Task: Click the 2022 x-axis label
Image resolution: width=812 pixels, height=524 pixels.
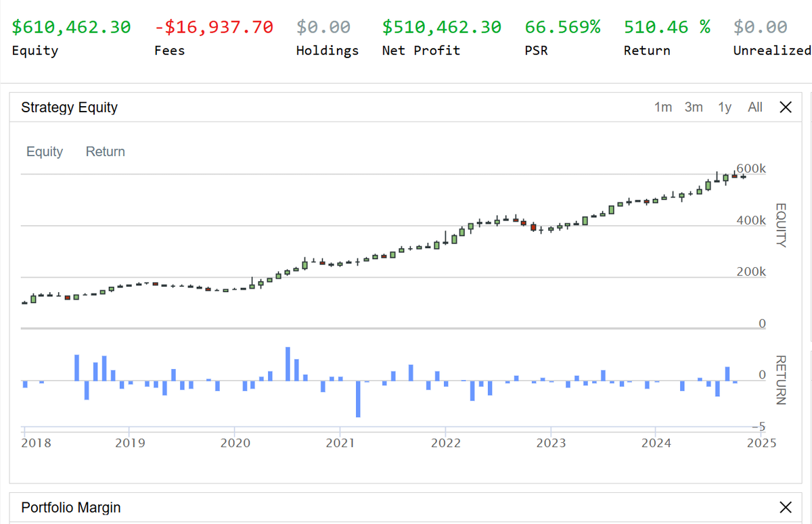Action: pos(445,443)
